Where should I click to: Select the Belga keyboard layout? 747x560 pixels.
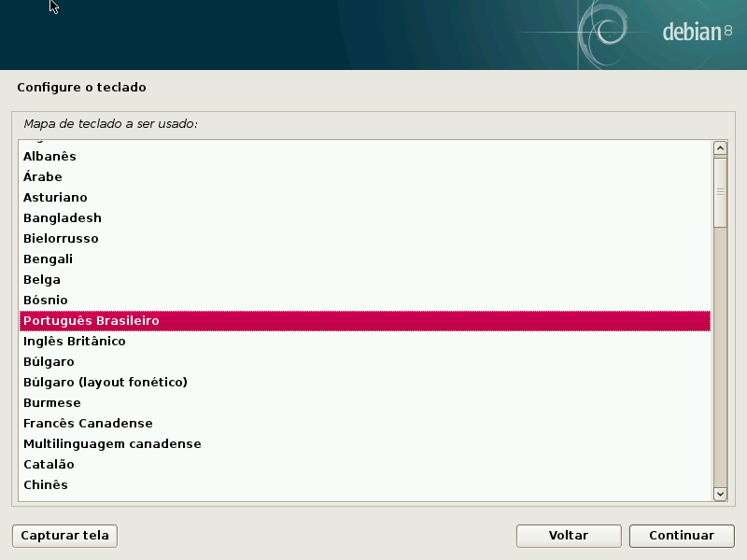coord(42,280)
